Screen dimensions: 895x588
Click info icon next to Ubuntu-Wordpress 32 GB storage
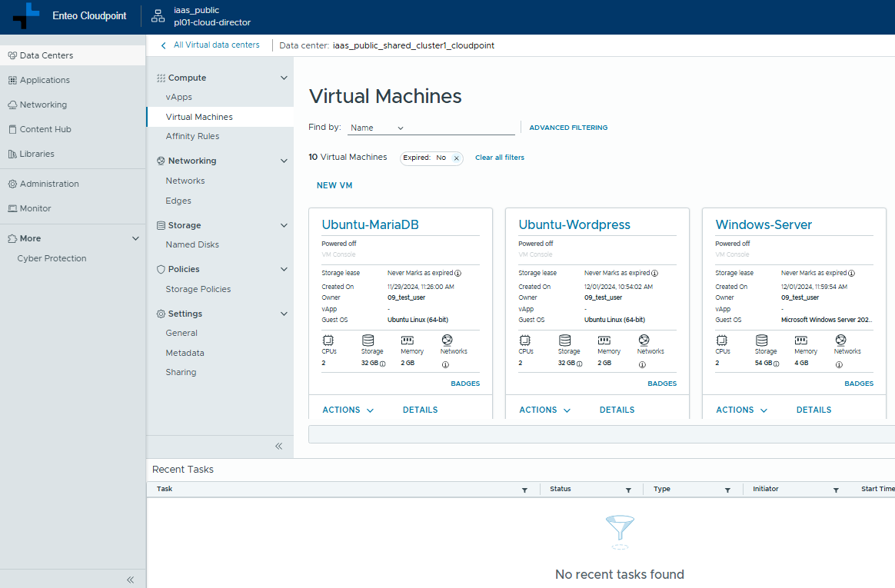point(579,364)
